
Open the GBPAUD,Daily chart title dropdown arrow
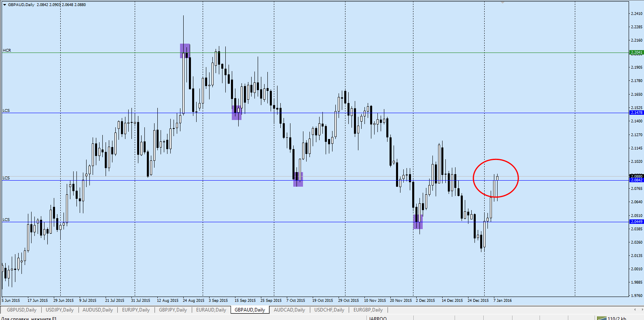[x=4, y=5]
